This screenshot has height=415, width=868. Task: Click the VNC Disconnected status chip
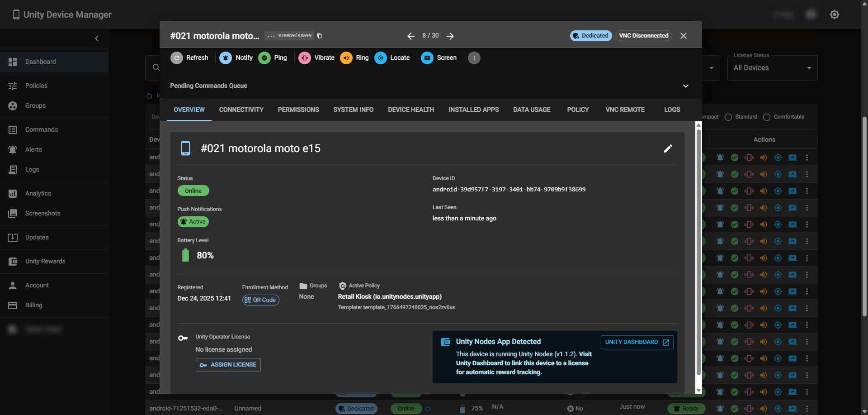pos(644,36)
